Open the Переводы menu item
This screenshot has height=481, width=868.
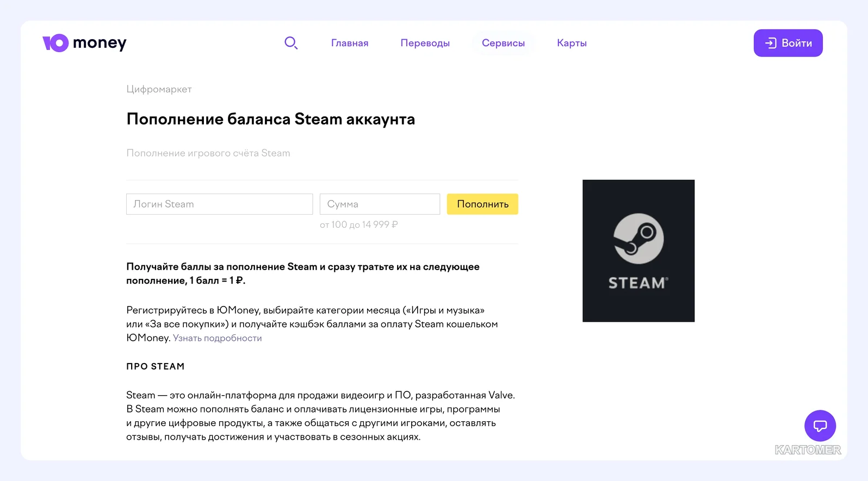pyautogui.click(x=425, y=43)
